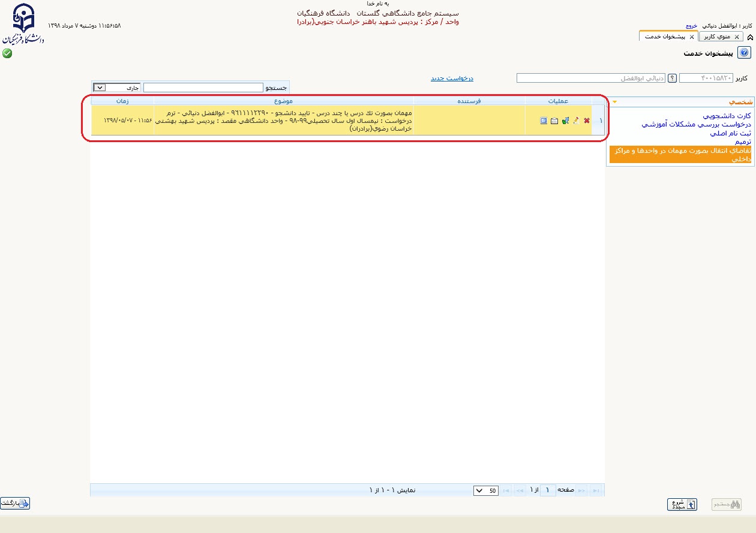Image resolution: width=756 pixels, height=533 pixels.
Task: Collapse the header with double chevron icon
Action: (750, 37)
